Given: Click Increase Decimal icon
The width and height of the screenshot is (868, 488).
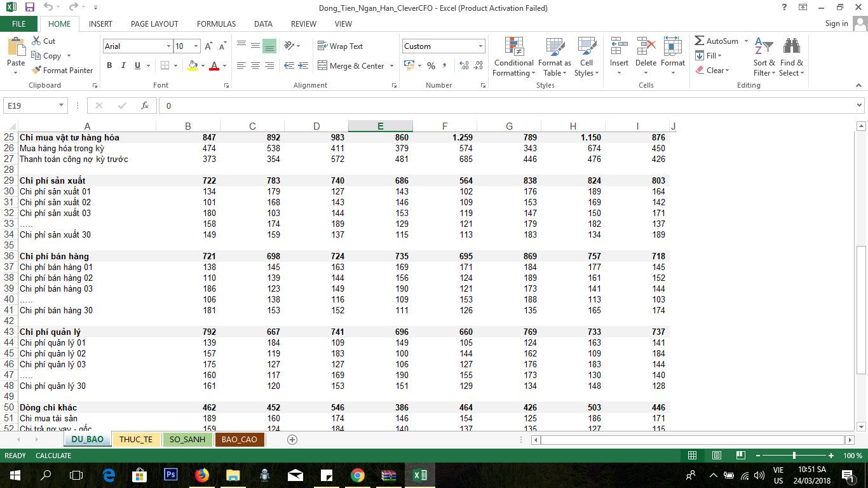Looking at the screenshot, I should tap(463, 65).
